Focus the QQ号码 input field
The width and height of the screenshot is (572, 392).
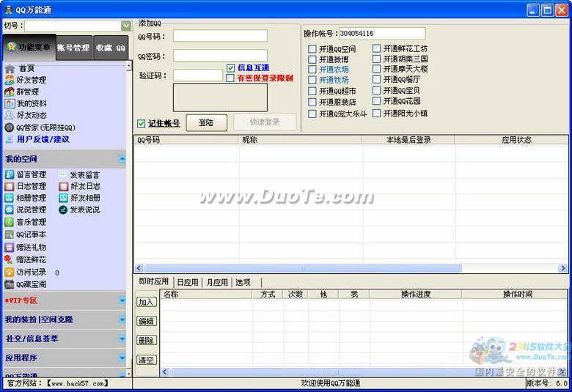tap(220, 36)
